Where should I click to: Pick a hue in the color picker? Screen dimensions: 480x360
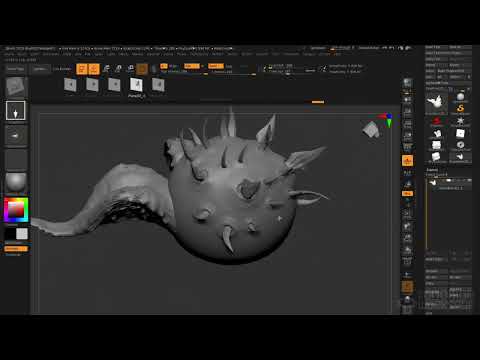click(16, 210)
